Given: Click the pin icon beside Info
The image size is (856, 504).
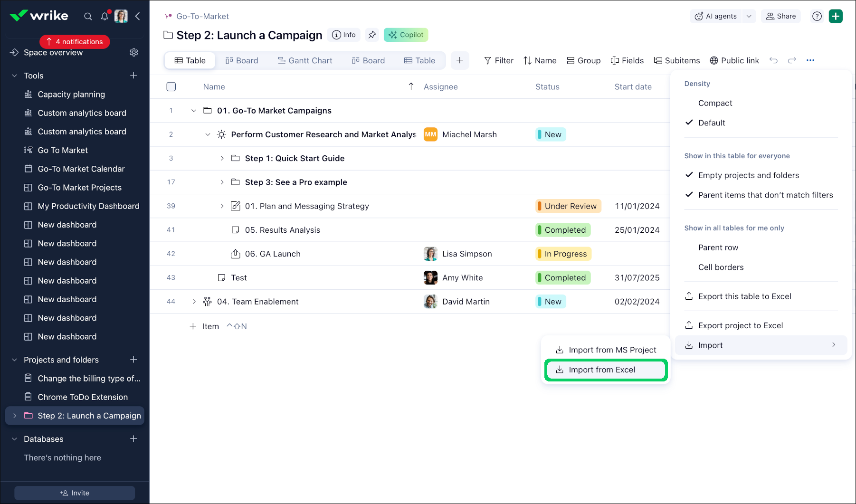Looking at the screenshot, I should coord(372,35).
